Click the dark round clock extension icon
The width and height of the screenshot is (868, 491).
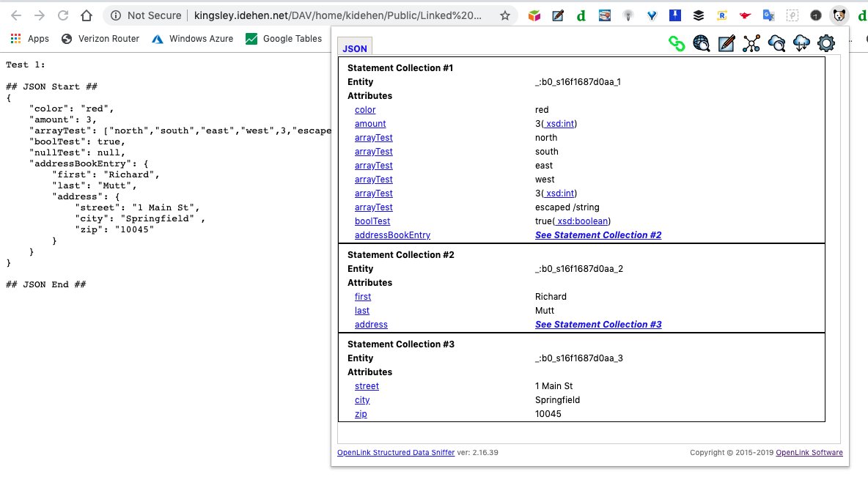[815, 15]
